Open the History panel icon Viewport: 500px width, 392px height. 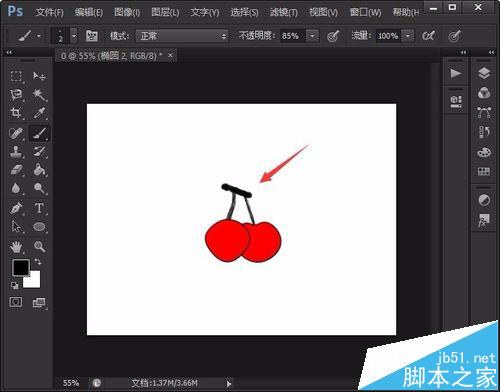coord(484,132)
